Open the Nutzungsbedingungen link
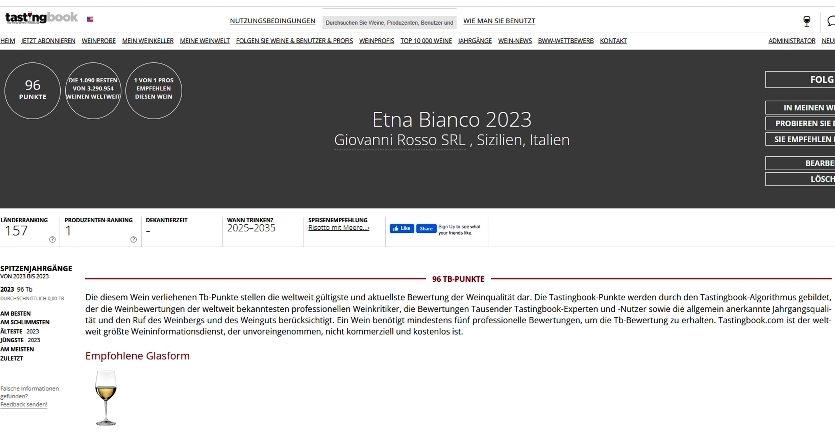Image resolution: width=835 pixels, height=433 pixels. 272,21
